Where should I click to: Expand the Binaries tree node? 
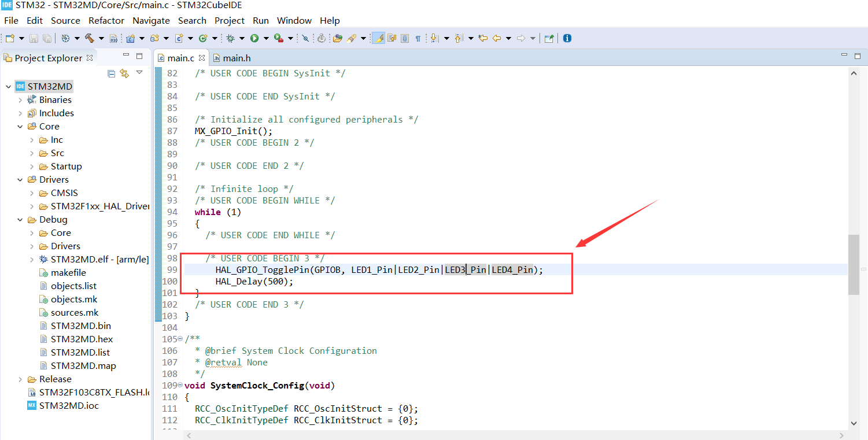(x=20, y=100)
